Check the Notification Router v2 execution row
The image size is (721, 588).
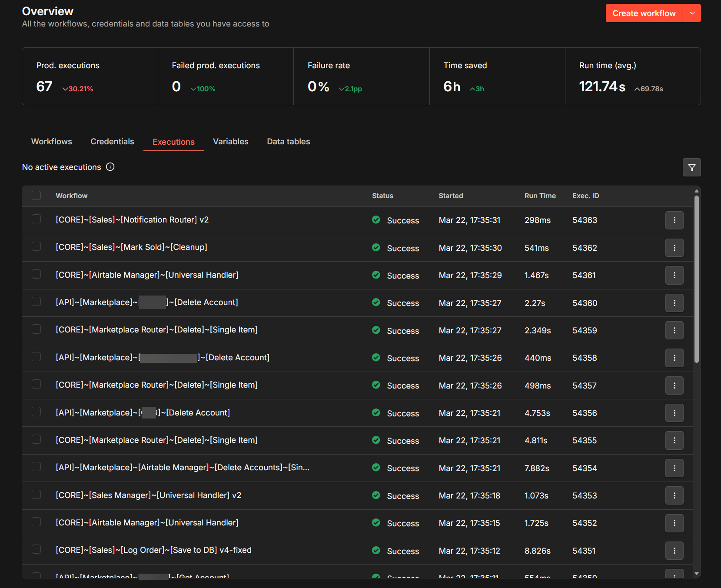pyautogui.click(x=37, y=219)
